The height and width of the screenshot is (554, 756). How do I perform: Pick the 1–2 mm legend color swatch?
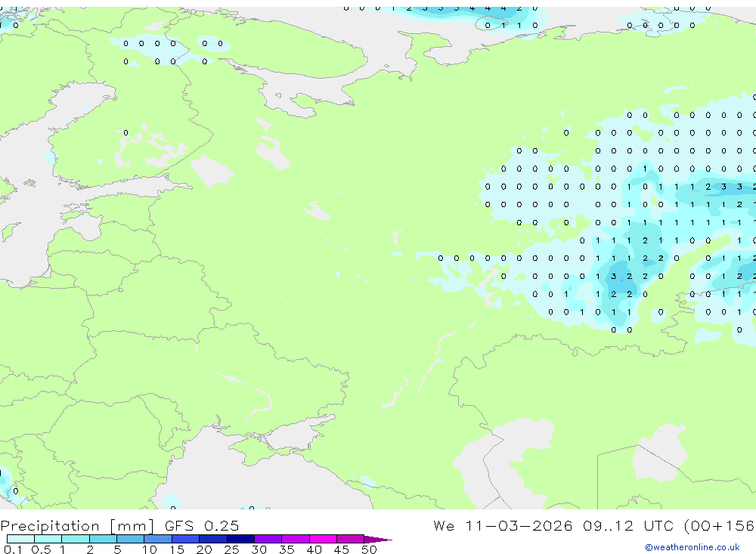pos(76,539)
